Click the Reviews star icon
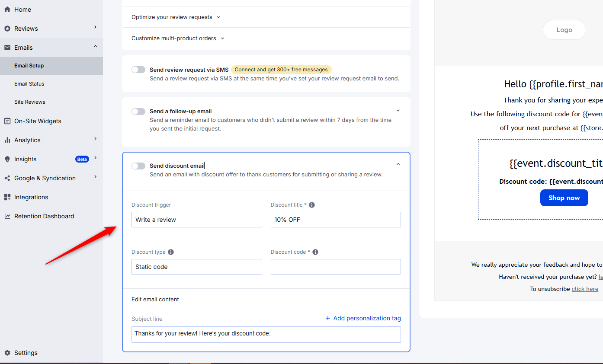603x364 pixels. point(7,29)
